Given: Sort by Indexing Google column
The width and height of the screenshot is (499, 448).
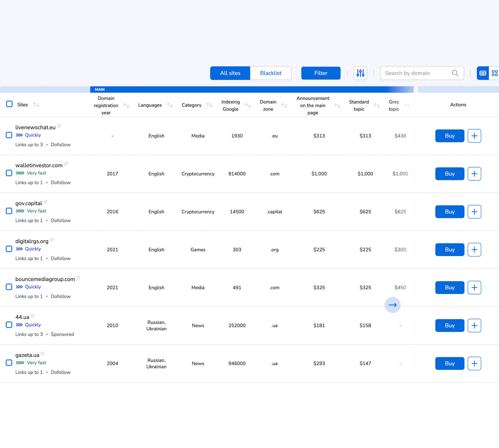Looking at the screenshot, I should click(x=248, y=105).
